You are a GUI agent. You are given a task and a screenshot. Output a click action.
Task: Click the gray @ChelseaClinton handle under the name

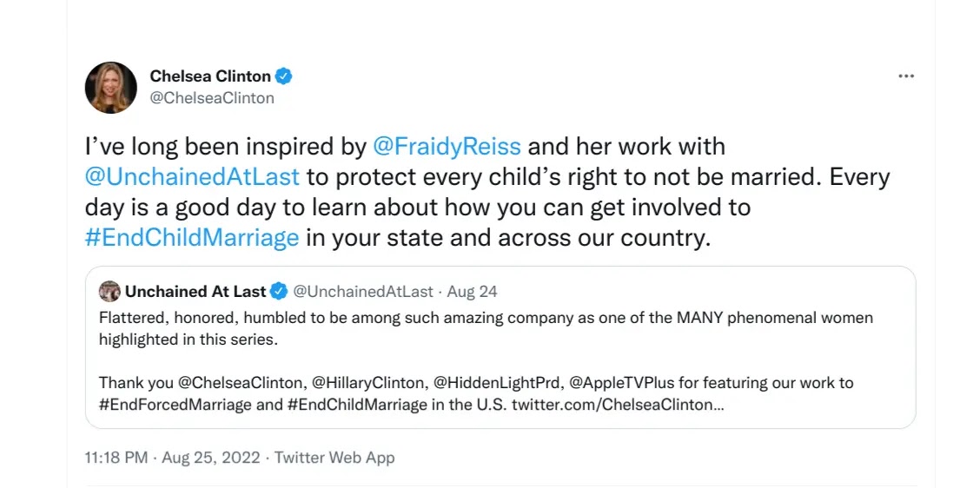click(x=212, y=98)
